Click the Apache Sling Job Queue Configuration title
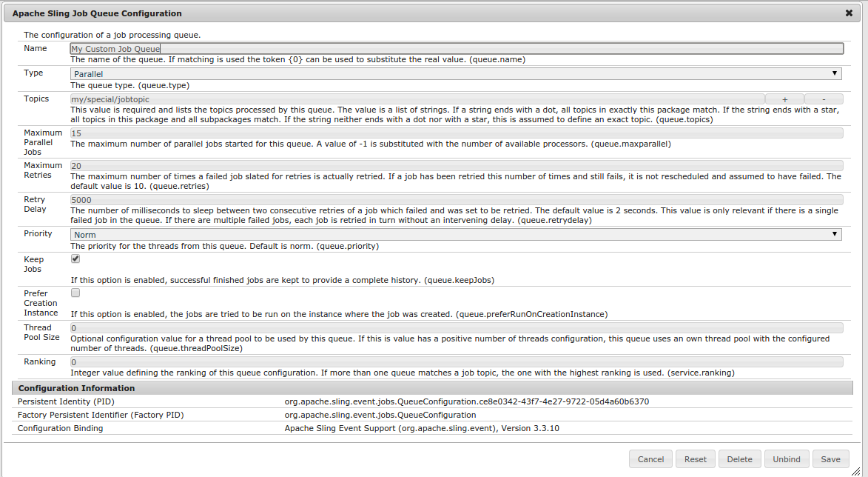 tap(97, 13)
